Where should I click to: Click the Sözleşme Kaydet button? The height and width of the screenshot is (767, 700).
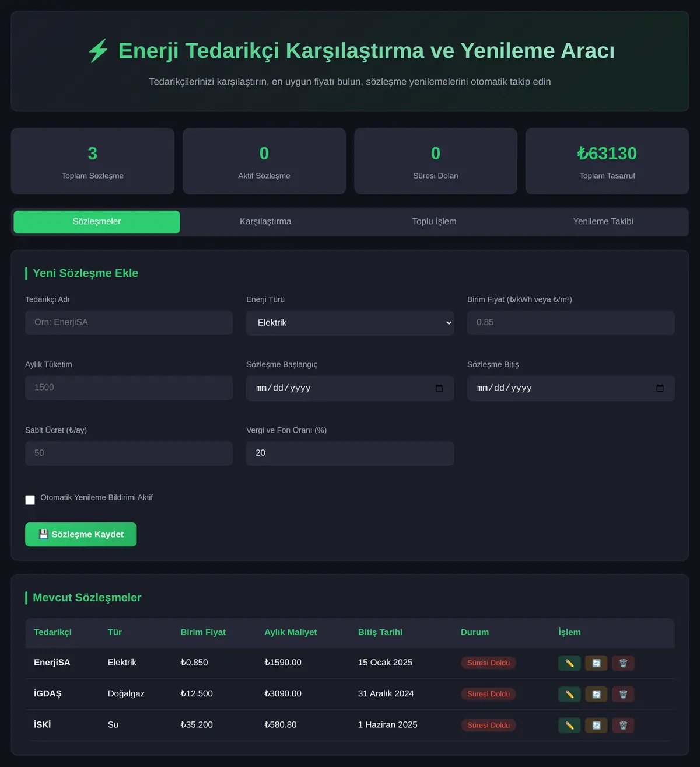click(x=81, y=535)
